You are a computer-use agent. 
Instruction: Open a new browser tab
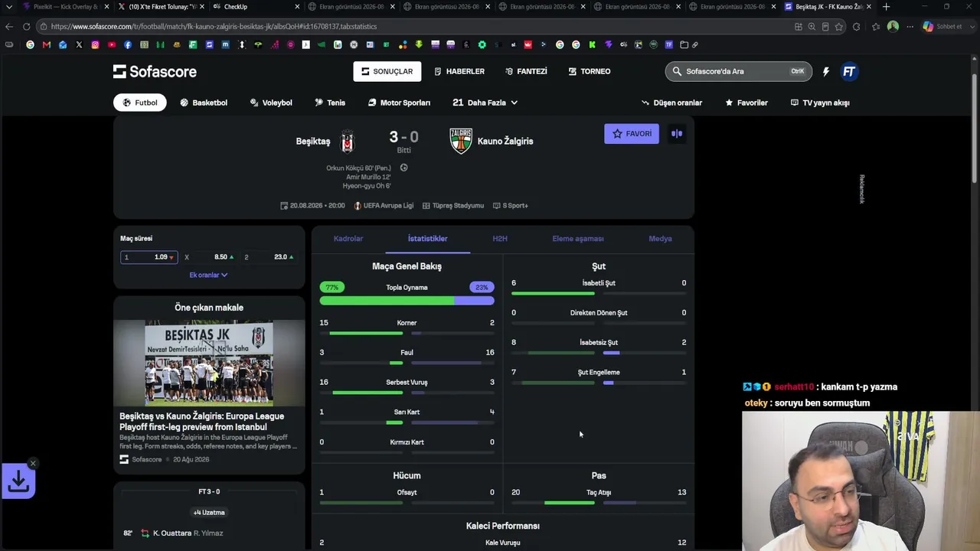coord(886,7)
